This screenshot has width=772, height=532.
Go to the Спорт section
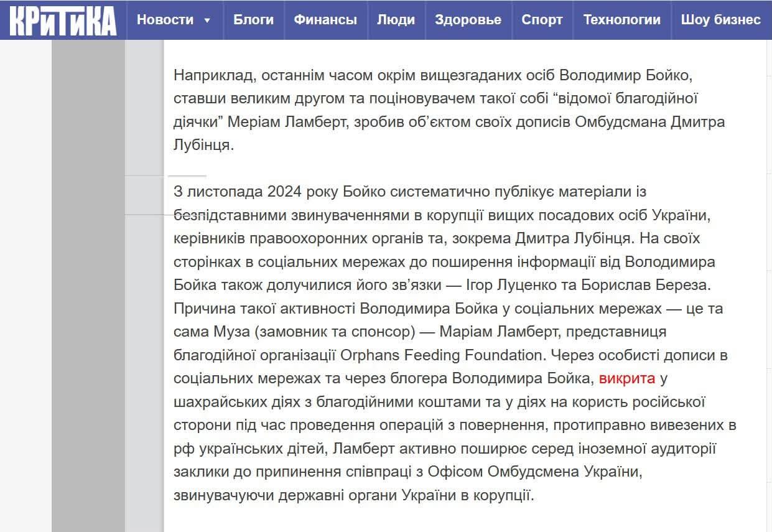click(542, 20)
